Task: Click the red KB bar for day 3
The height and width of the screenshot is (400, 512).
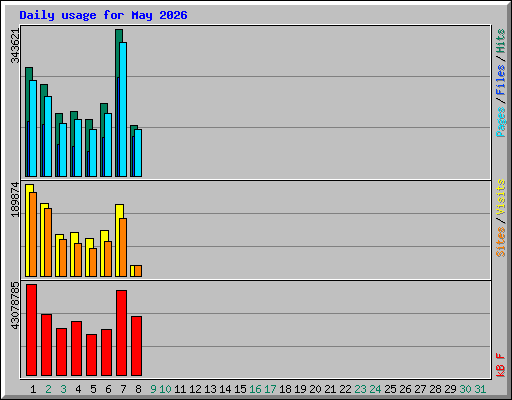Action: click(62, 352)
